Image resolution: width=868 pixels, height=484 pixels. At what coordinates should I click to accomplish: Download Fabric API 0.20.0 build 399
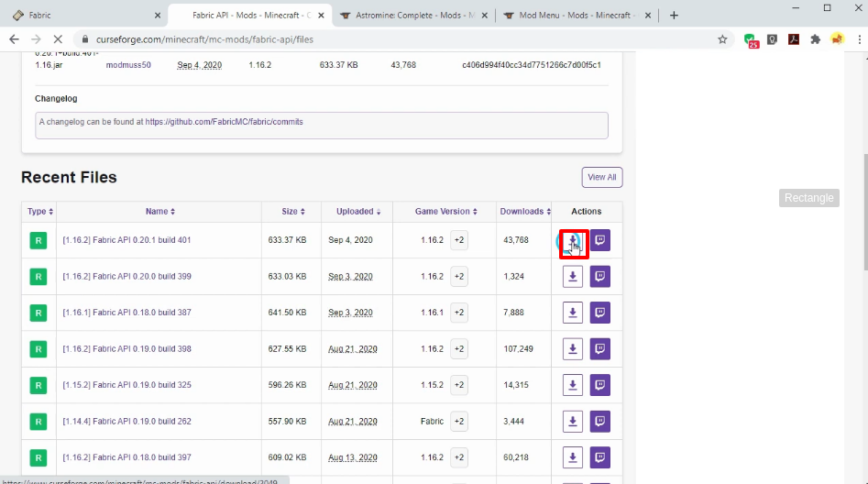pyautogui.click(x=572, y=276)
